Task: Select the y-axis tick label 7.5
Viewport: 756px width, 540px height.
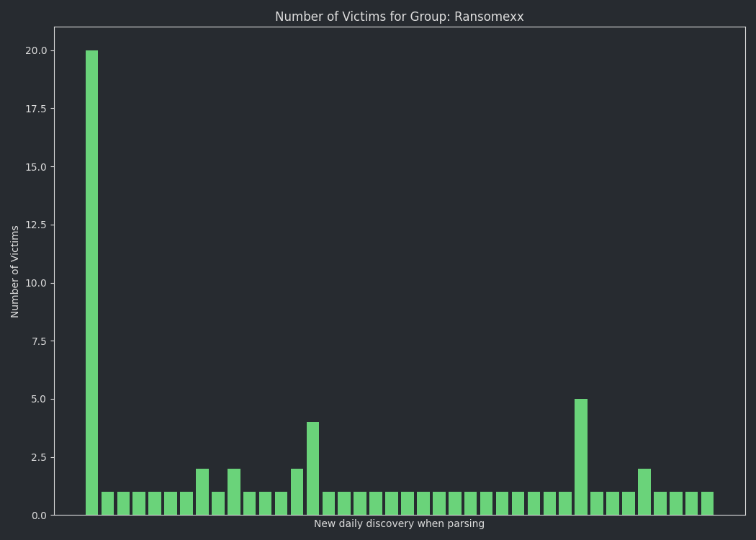Action: 39,341
